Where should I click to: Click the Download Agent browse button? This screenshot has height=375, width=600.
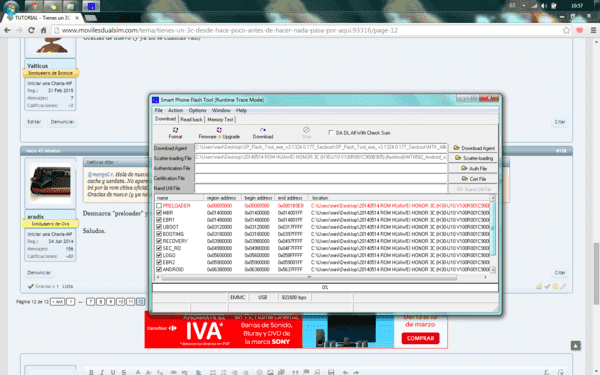[474, 148]
